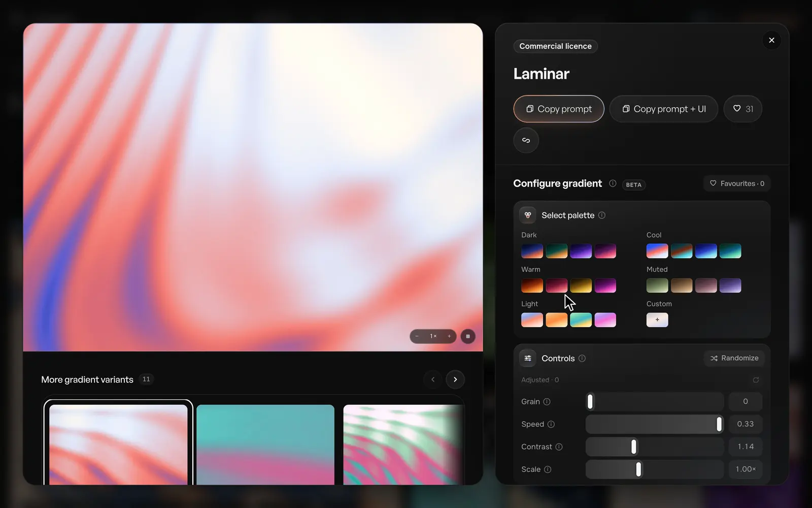Image resolution: width=812 pixels, height=508 pixels.
Task: Select the second Cool palette swatch
Action: point(682,251)
